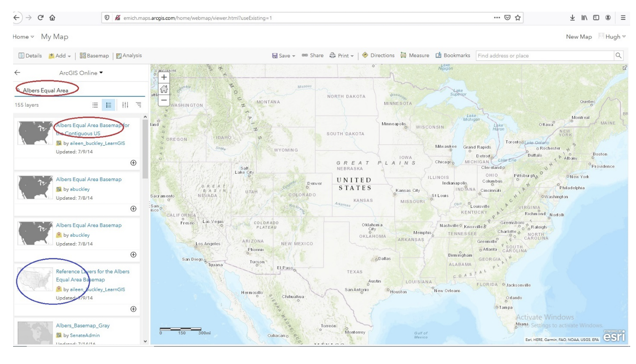
Task: Click thumbnail of Contiguous US Albers basemap
Action: [35, 133]
